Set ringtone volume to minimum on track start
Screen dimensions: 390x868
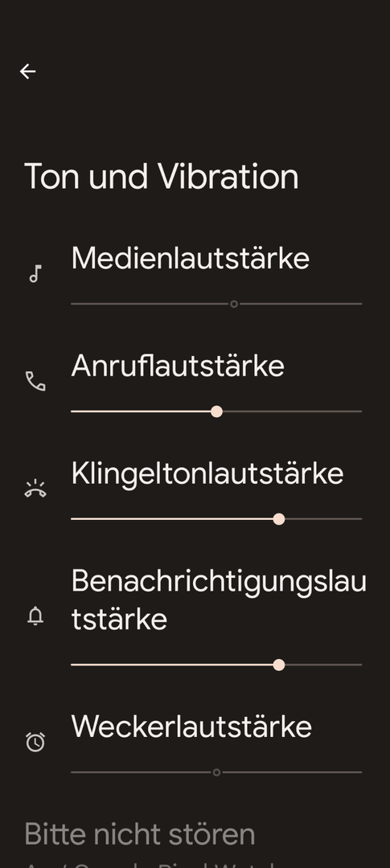72,518
